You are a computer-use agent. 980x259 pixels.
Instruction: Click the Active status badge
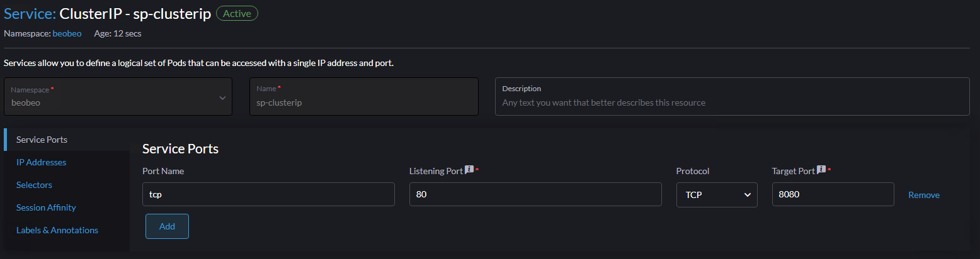click(237, 14)
